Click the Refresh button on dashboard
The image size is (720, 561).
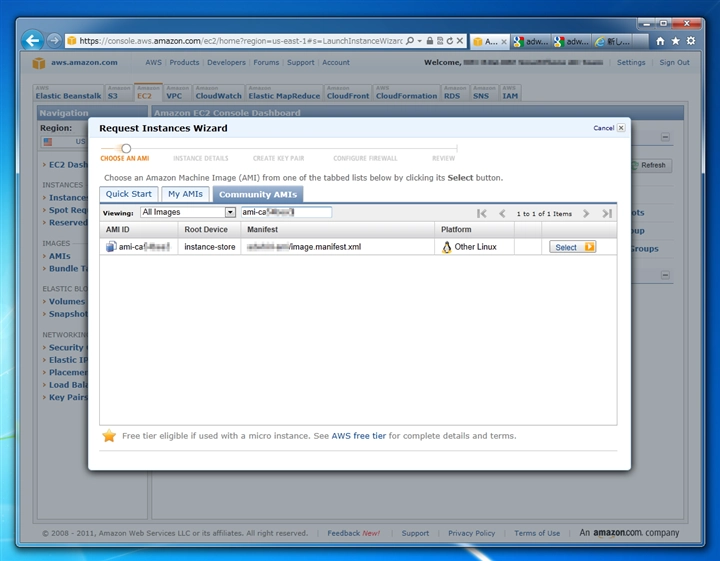pos(652,165)
